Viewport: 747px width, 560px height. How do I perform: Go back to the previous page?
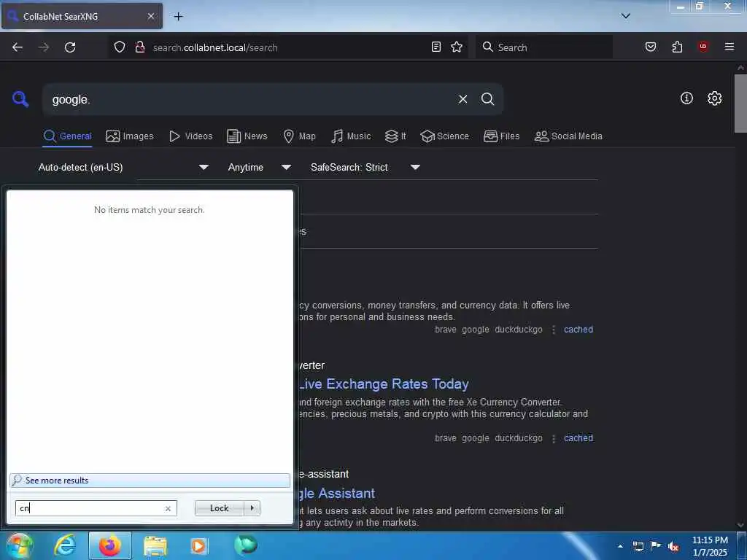click(18, 47)
